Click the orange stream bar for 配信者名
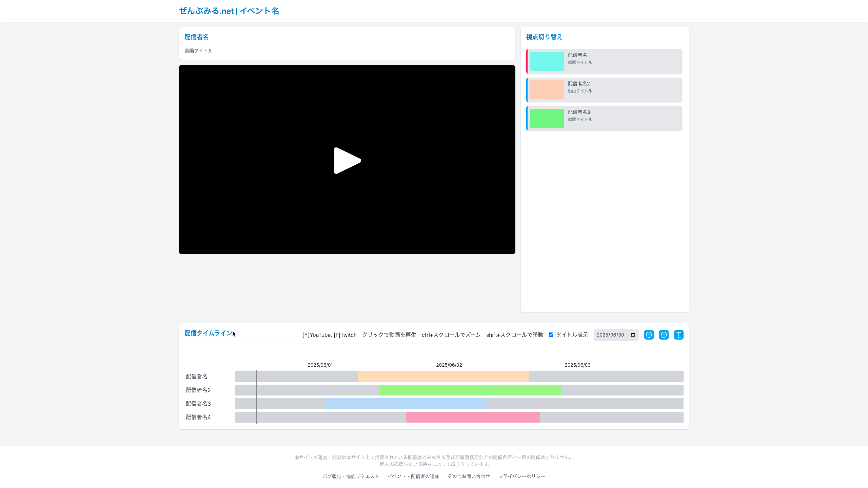This screenshot has width=868, height=488. 443,377
